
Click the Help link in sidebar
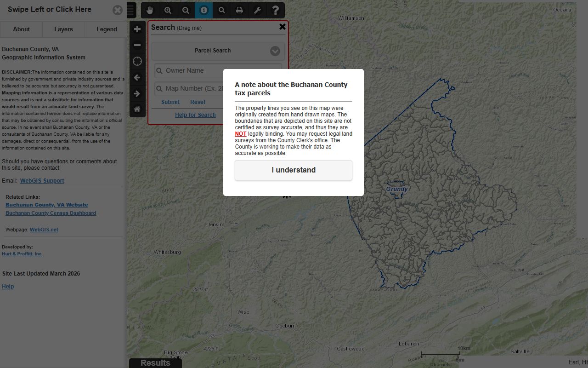[8, 286]
